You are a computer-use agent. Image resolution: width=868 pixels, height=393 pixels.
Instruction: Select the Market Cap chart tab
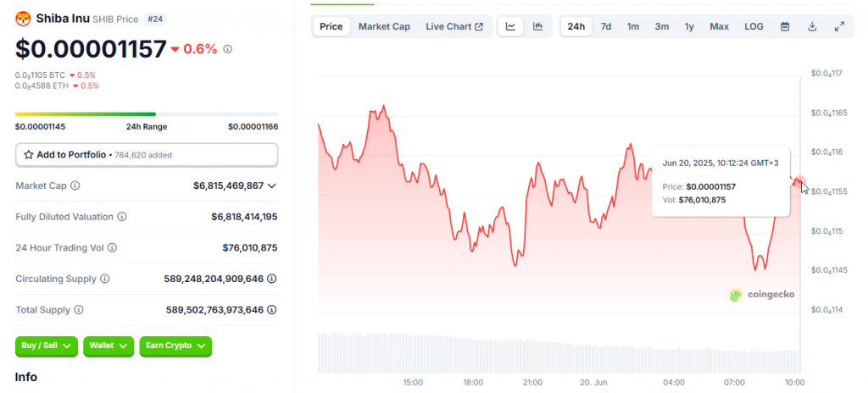[x=384, y=26]
